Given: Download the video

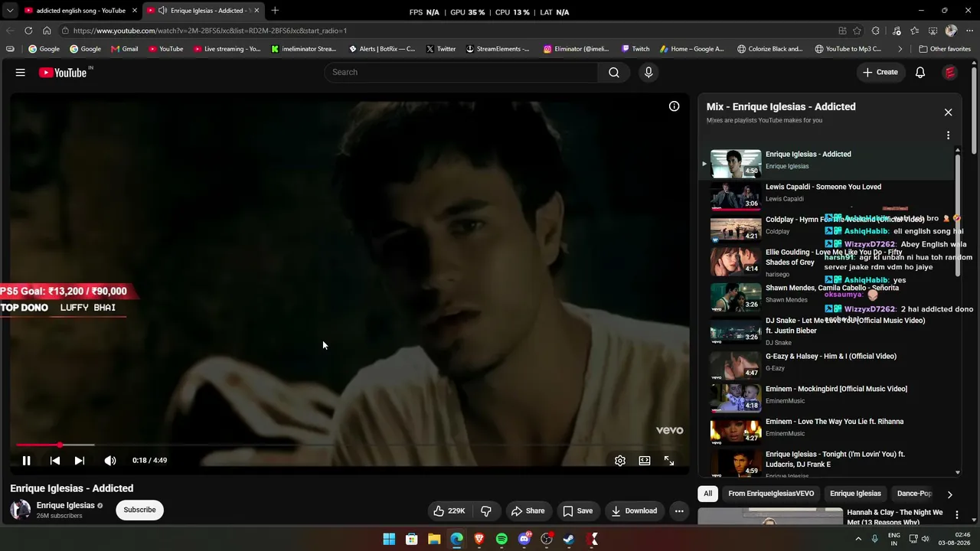Looking at the screenshot, I should (x=634, y=510).
